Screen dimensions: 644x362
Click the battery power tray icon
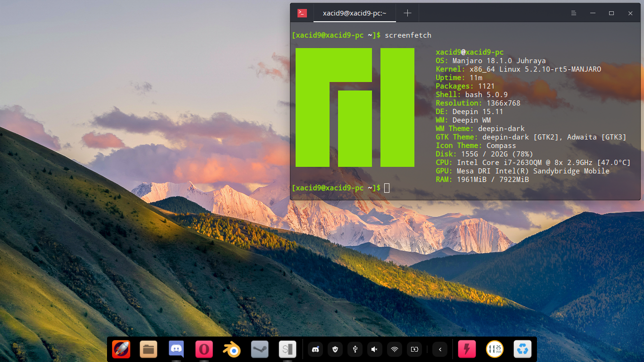point(414,349)
